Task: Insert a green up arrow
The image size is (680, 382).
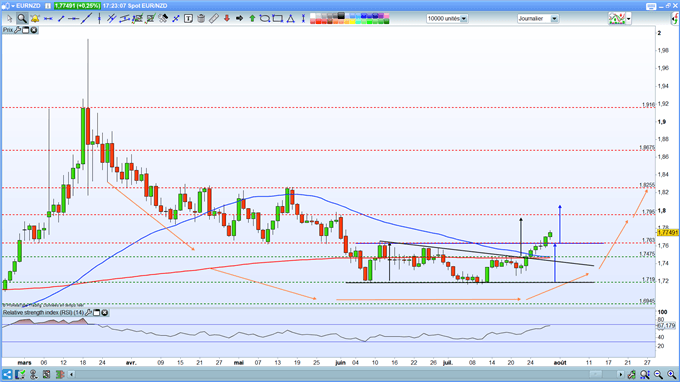Action: (252, 19)
